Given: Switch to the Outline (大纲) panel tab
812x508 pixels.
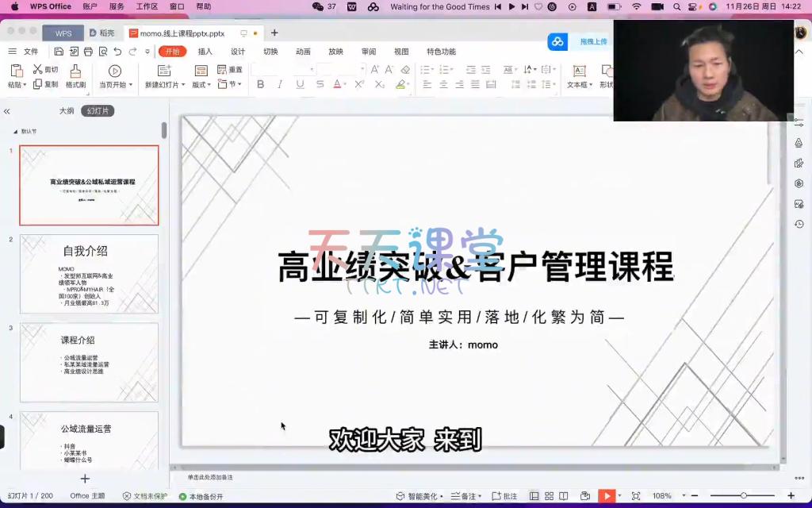Looking at the screenshot, I should tap(67, 111).
